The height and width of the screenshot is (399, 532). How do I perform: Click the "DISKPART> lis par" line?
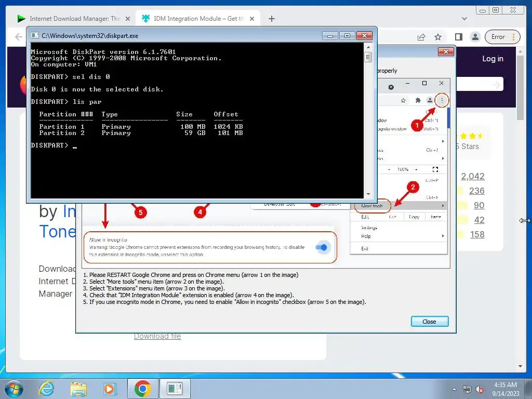pos(66,102)
